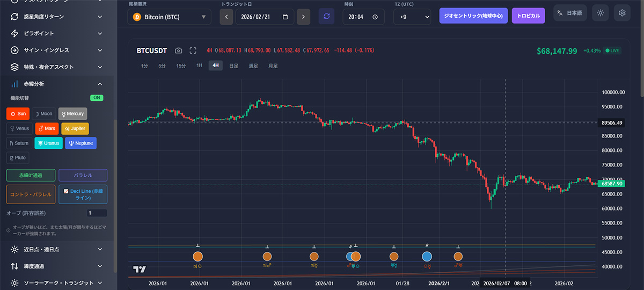The image size is (644, 290).
Task: Select the 1H timeframe tab
Action: pos(199,66)
